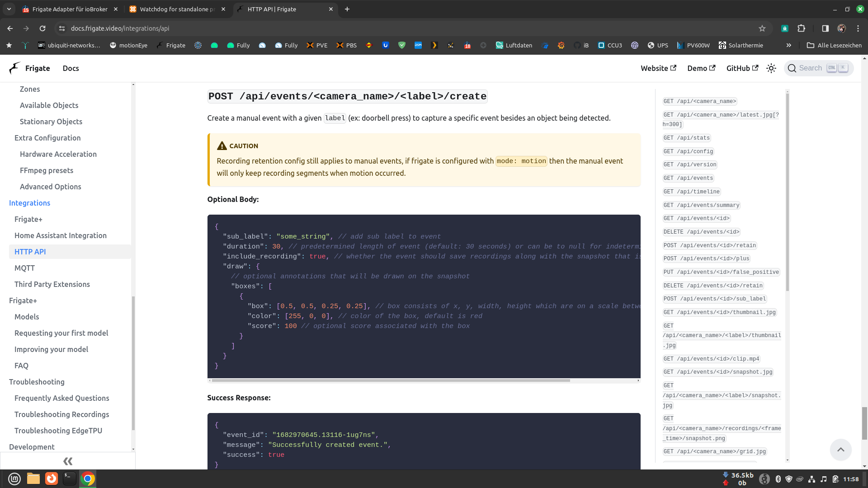Open a new browser tab
The height and width of the screenshot is (488, 868).
[x=347, y=9]
